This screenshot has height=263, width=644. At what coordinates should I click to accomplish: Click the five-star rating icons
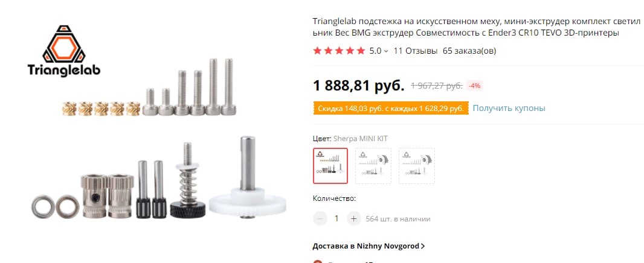pos(339,51)
